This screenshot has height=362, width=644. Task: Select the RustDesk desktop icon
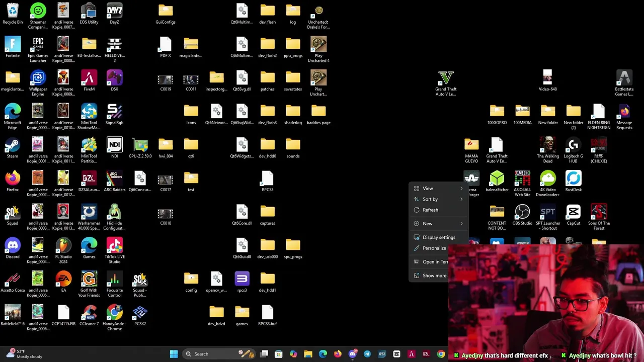573,182
